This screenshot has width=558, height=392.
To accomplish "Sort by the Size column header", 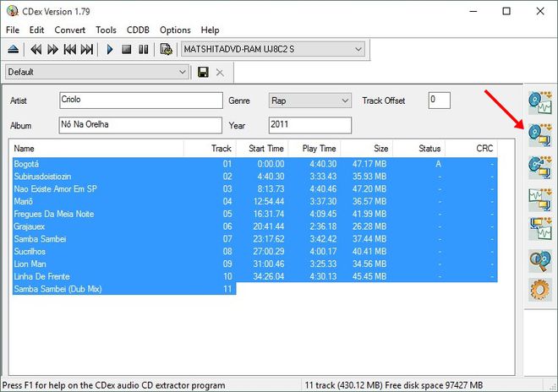I will 367,149.
